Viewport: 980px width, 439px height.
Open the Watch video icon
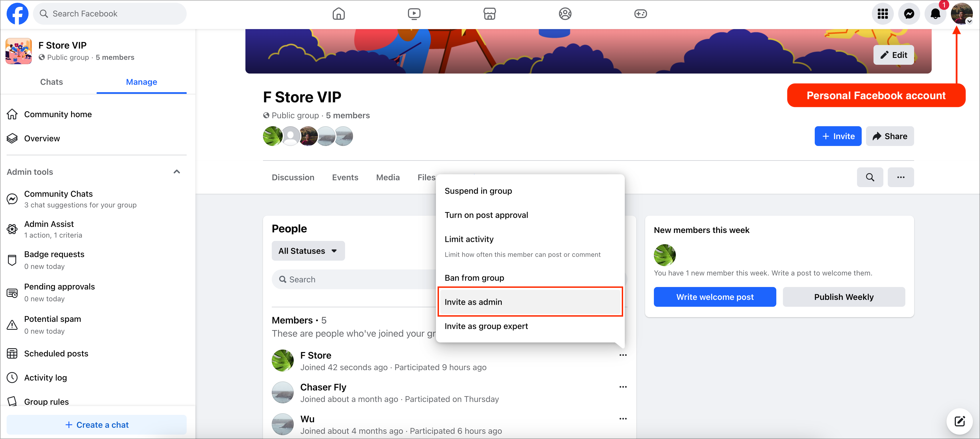click(414, 14)
